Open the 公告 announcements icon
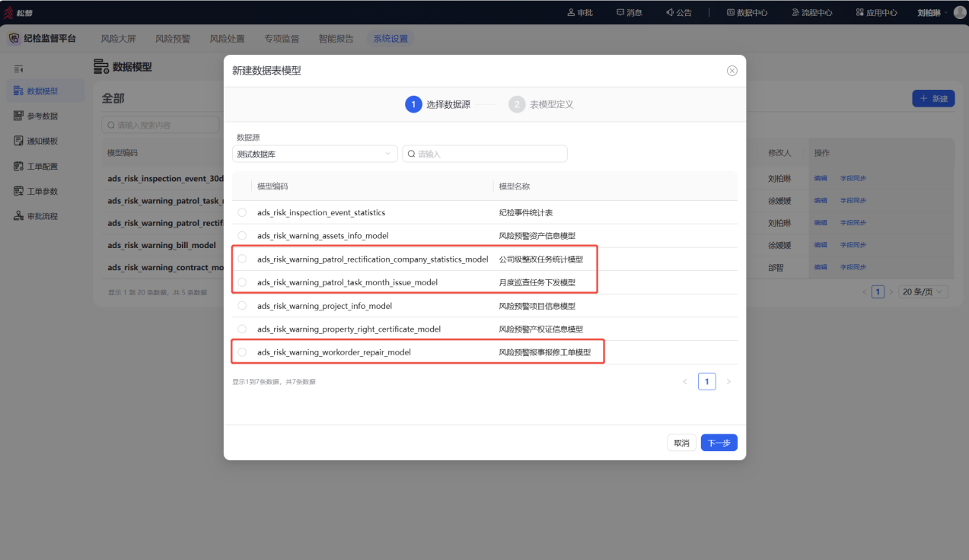Image resolution: width=969 pixels, height=560 pixels. [x=670, y=12]
